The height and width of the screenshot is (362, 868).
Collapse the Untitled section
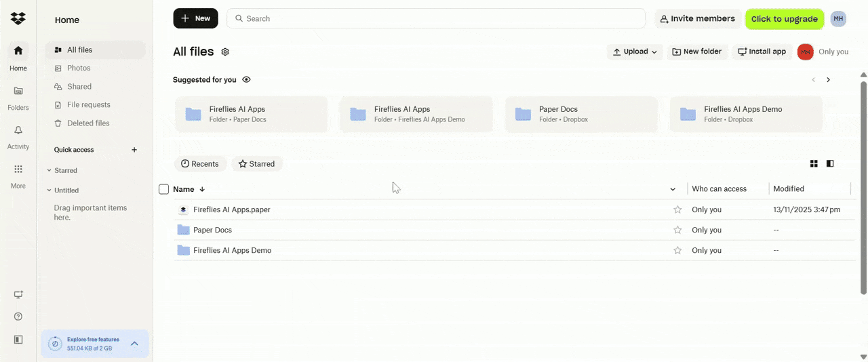pyautogui.click(x=49, y=190)
